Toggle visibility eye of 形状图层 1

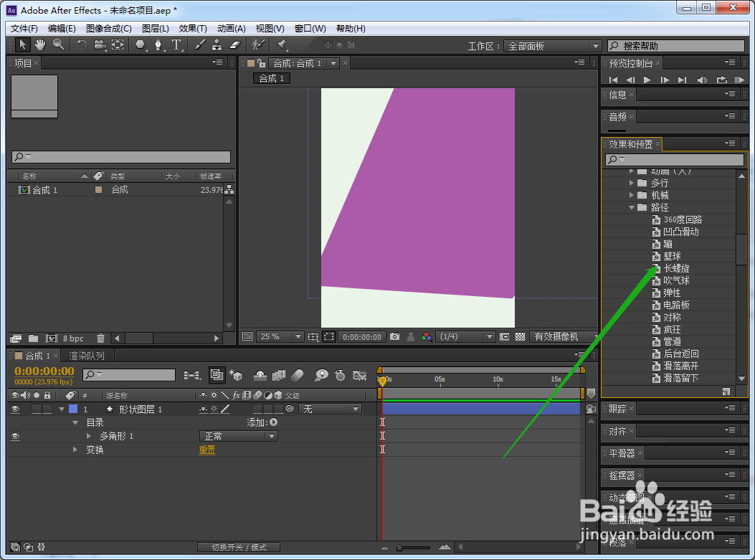point(15,409)
